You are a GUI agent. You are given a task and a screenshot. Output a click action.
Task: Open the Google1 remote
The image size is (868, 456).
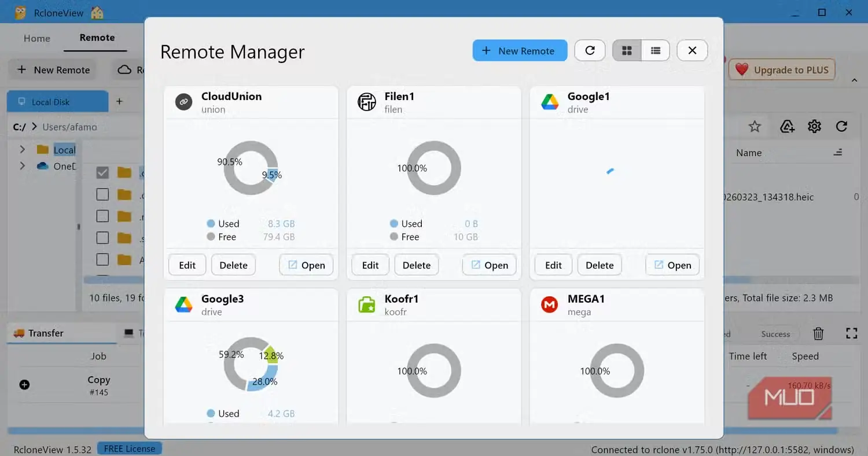coord(672,265)
